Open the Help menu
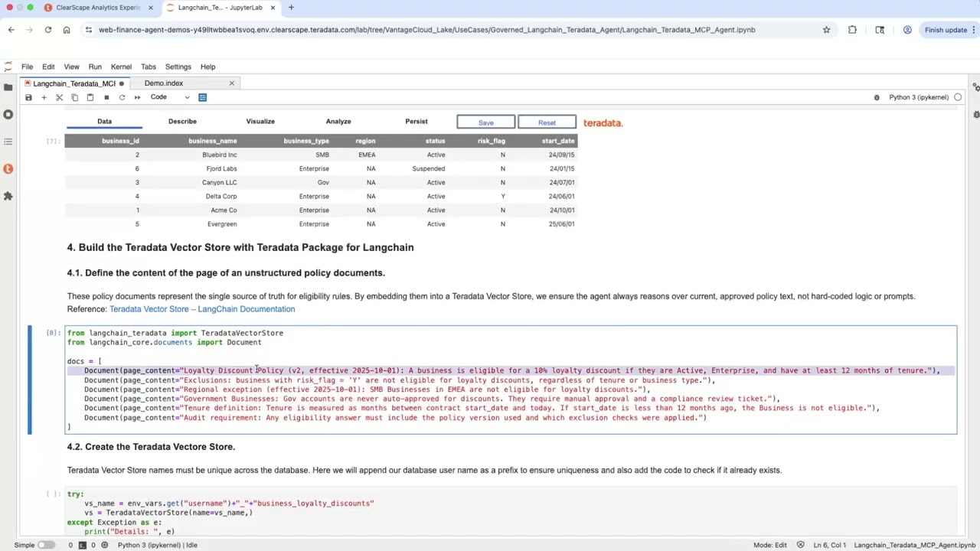This screenshot has height=551, width=980. tap(207, 67)
